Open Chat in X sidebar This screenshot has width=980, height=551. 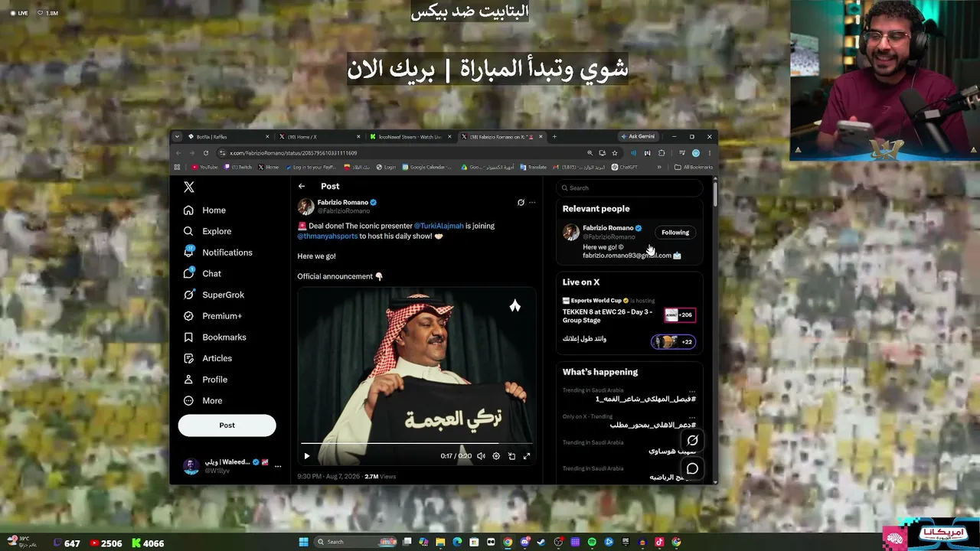coord(203,273)
